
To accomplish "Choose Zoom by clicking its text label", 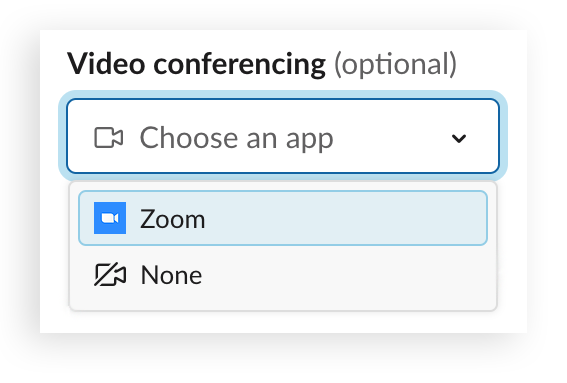I will (x=172, y=219).
